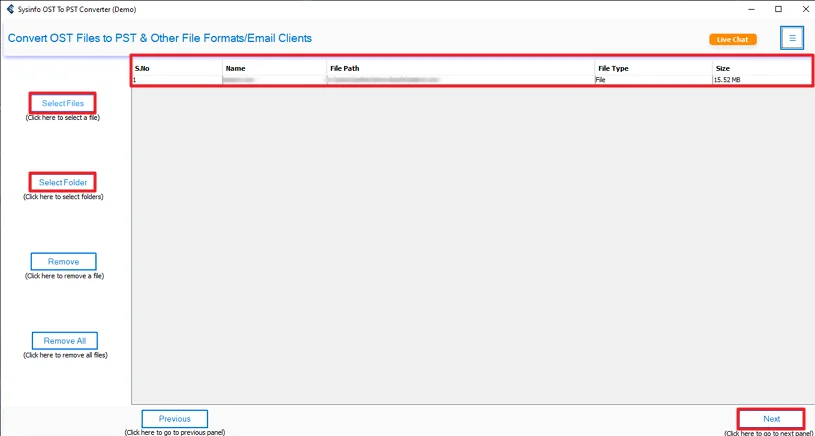Click the Select Files button
Viewport: 815px width, 436px height.
(63, 103)
